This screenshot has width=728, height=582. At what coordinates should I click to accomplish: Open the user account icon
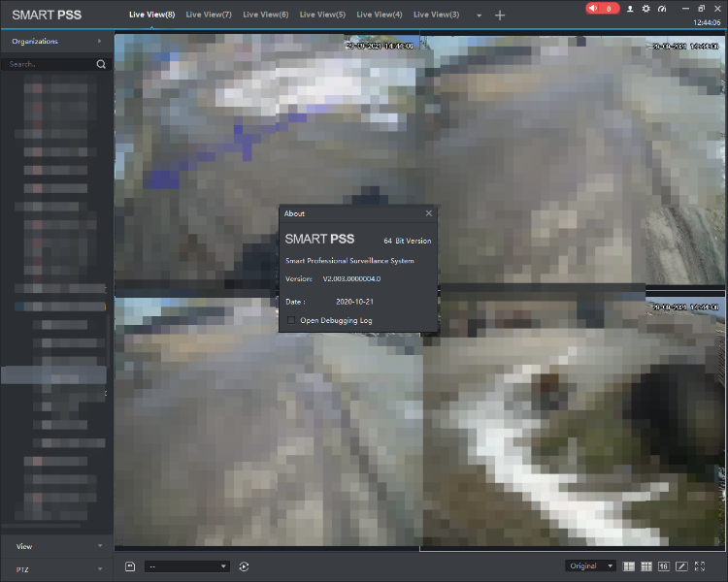[630, 9]
